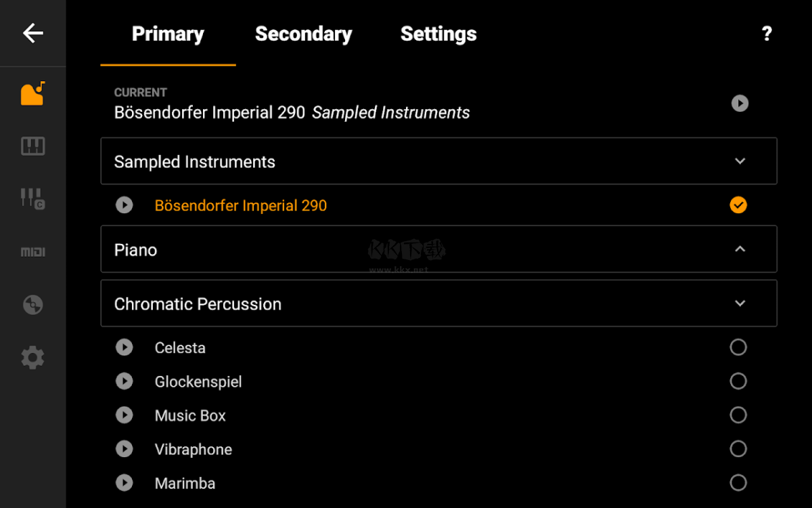Switch to the Settings tab
The image size is (812, 508).
pyautogui.click(x=438, y=34)
